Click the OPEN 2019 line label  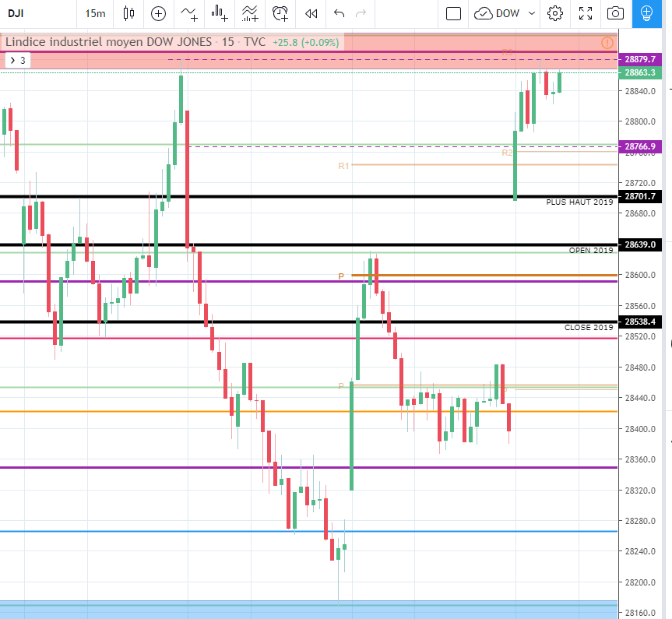tap(591, 251)
